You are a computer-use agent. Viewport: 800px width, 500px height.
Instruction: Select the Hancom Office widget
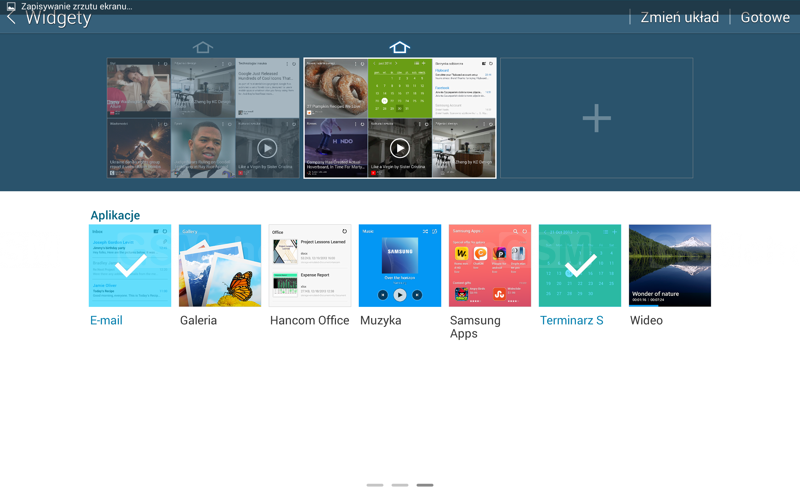pos(310,265)
